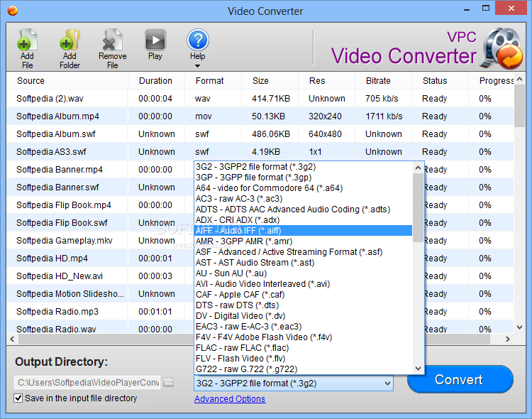Sort by the Res column header
Viewport: 532px width, 419px height.
click(326, 80)
